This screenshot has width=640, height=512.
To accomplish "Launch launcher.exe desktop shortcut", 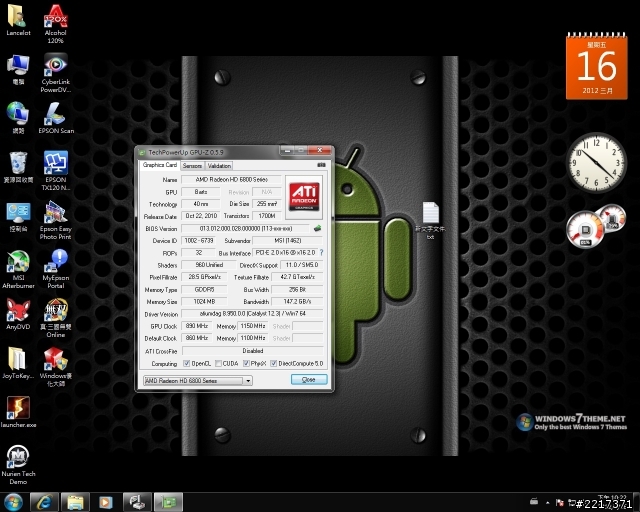I will [18, 412].
